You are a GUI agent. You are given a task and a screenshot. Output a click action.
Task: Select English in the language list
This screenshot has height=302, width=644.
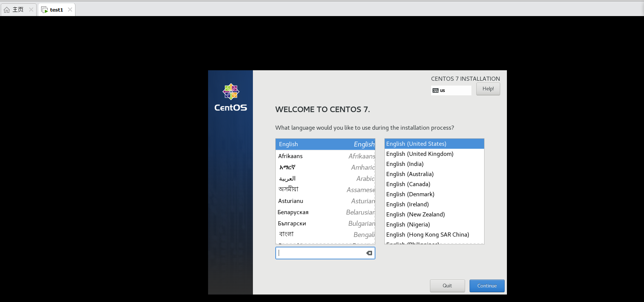325,144
